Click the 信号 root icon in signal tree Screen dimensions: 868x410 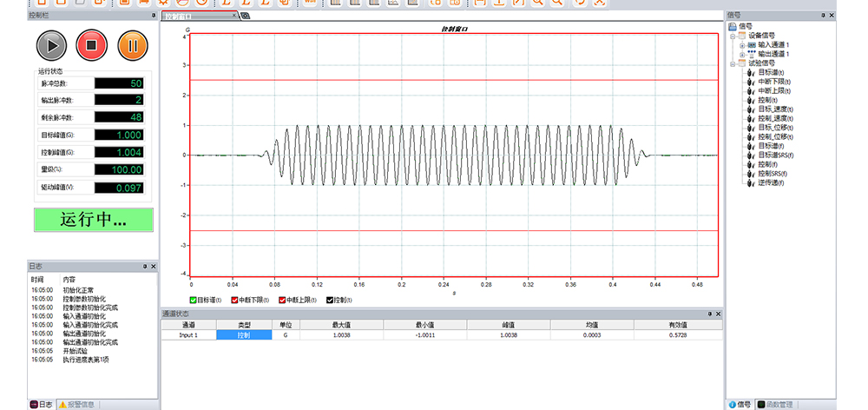(x=733, y=26)
